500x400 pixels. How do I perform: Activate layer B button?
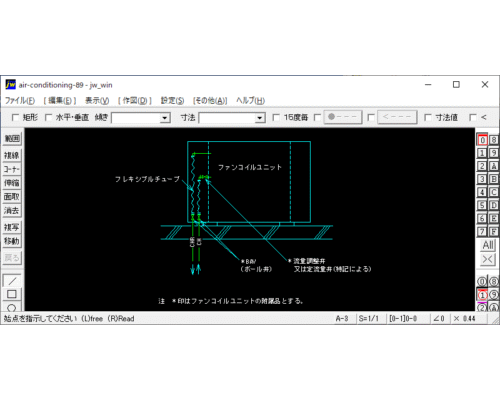pos(494,179)
